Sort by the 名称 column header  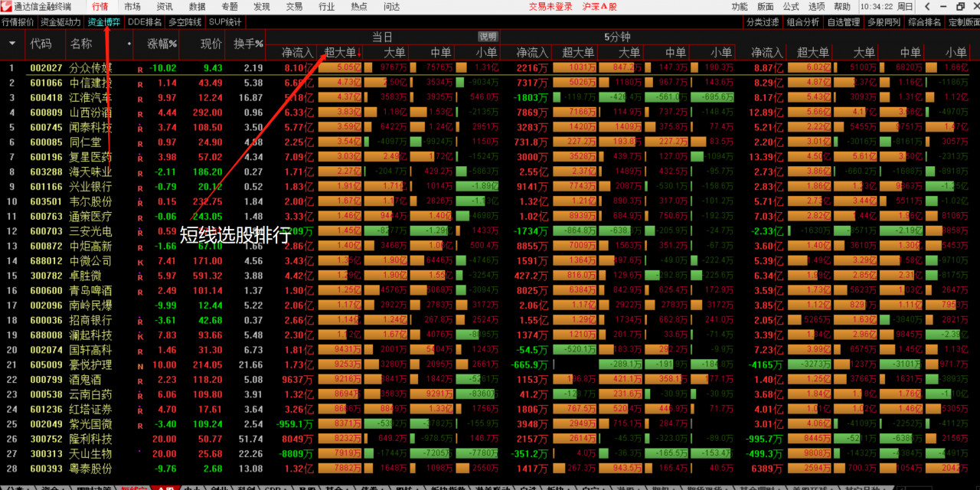[81, 44]
